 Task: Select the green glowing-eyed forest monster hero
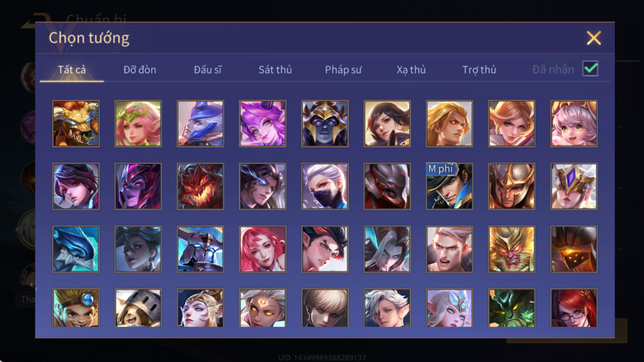(511, 308)
